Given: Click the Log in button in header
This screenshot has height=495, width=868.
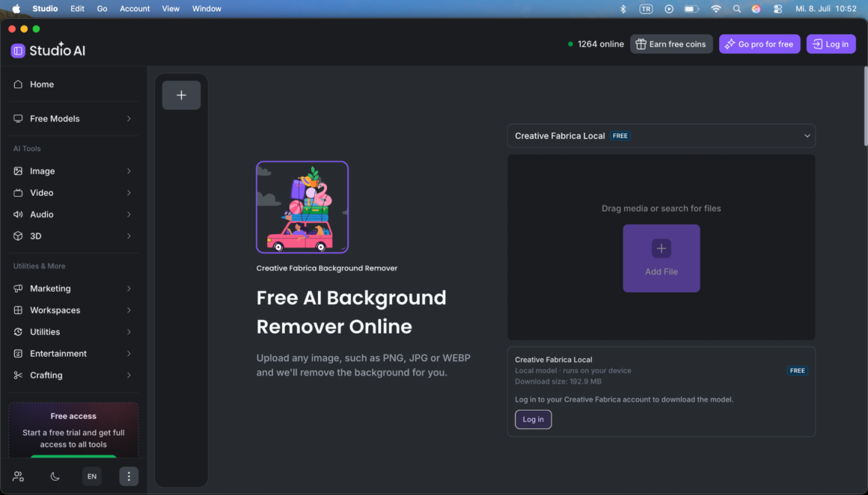Looking at the screenshot, I should coord(831,44).
